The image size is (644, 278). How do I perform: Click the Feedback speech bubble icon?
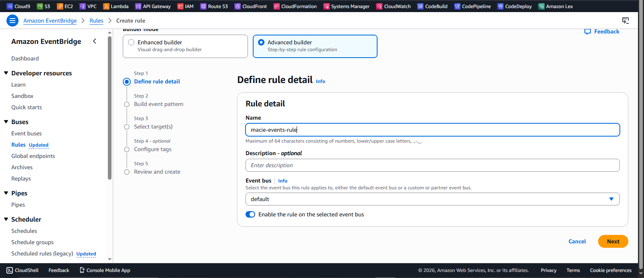coord(588,31)
